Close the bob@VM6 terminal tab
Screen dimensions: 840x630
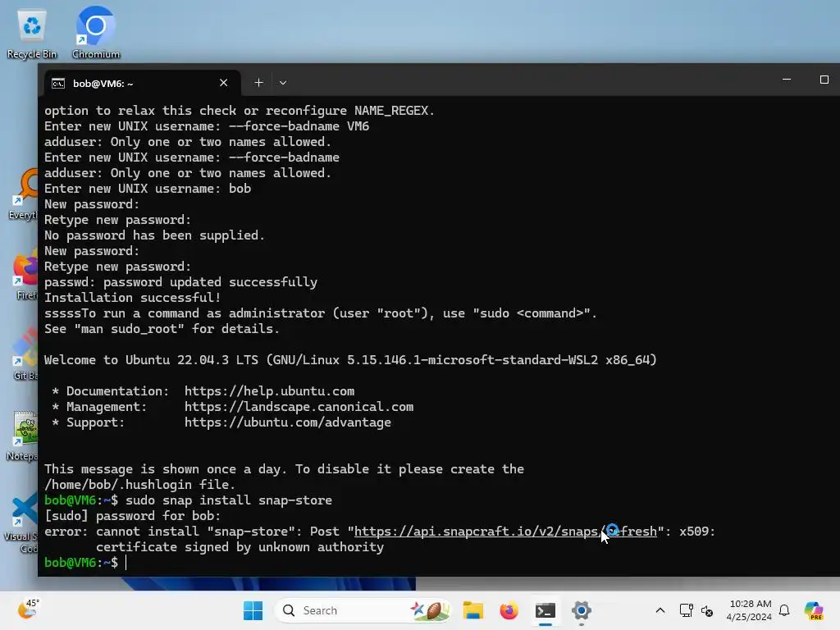point(223,83)
